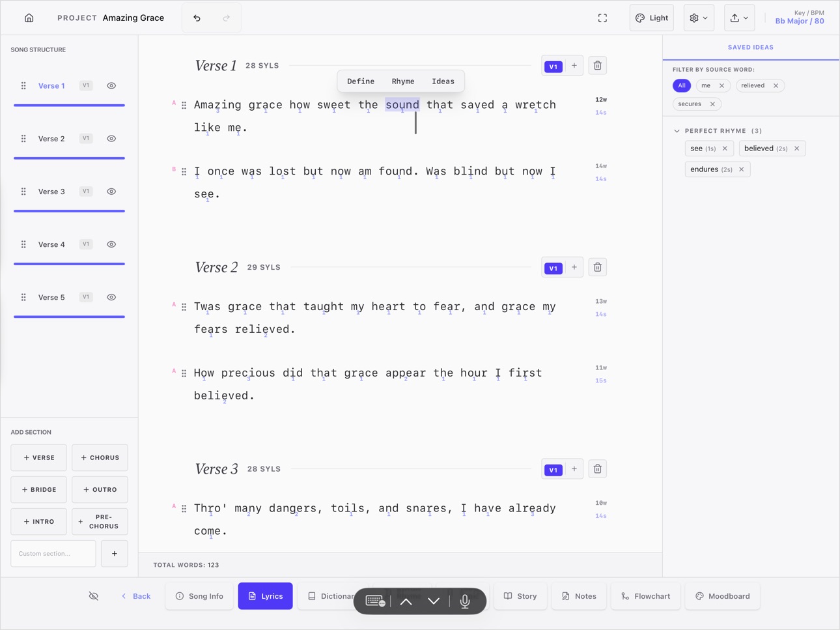The image size is (840, 630).
Task: Remove the 'relieved' source word filter
Action: (x=776, y=86)
